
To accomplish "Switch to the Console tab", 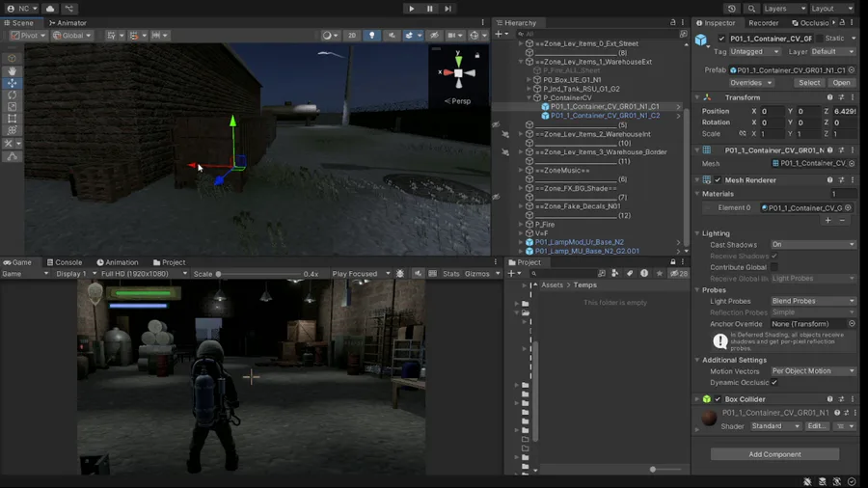I will click(x=65, y=262).
